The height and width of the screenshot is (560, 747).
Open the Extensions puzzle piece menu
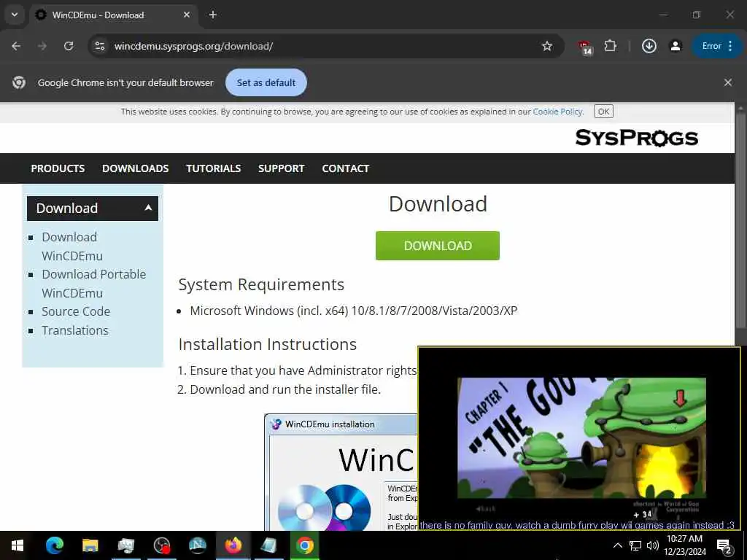[611, 46]
